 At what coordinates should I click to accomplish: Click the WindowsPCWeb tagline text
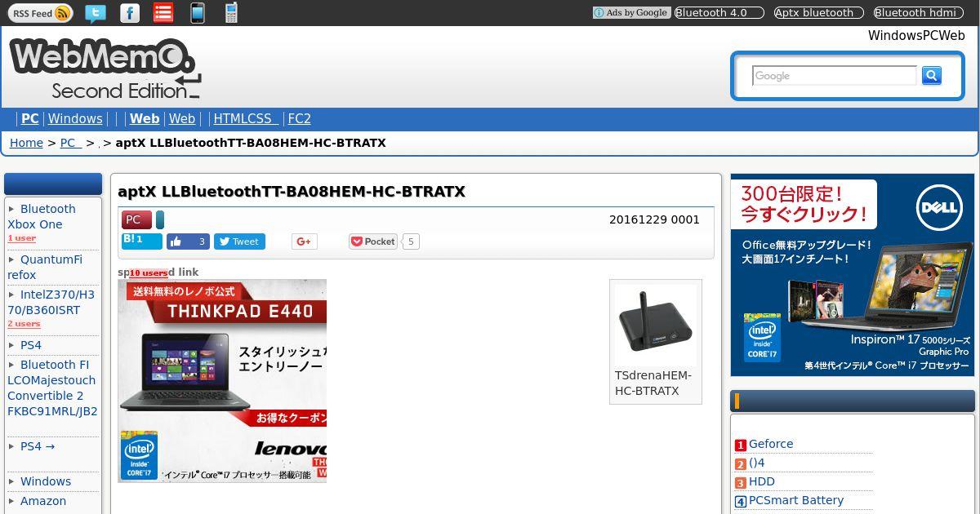tap(916, 35)
